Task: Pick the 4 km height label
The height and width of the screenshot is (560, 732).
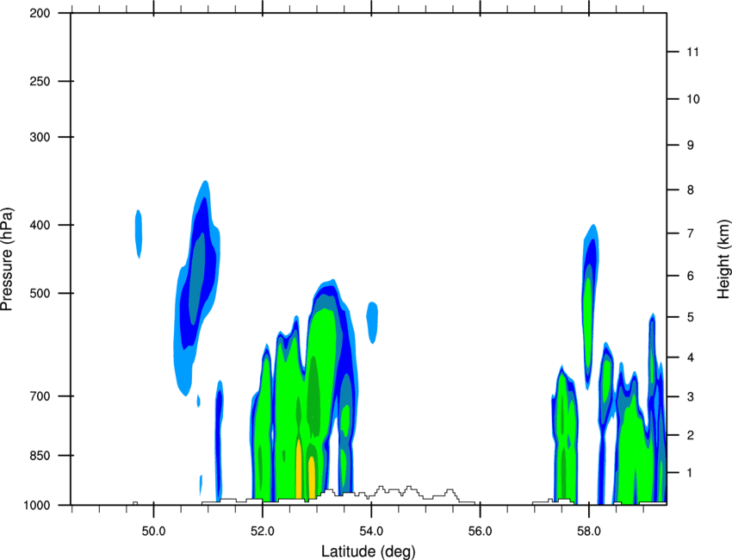Action: [x=691, y=358]
